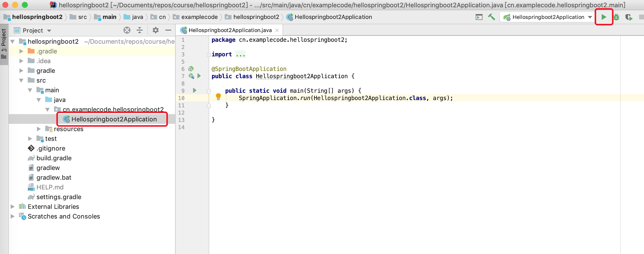Click the Spring bean gutter icon on line 6
Viewport: 644px width, 254px height.
[191, 69]
